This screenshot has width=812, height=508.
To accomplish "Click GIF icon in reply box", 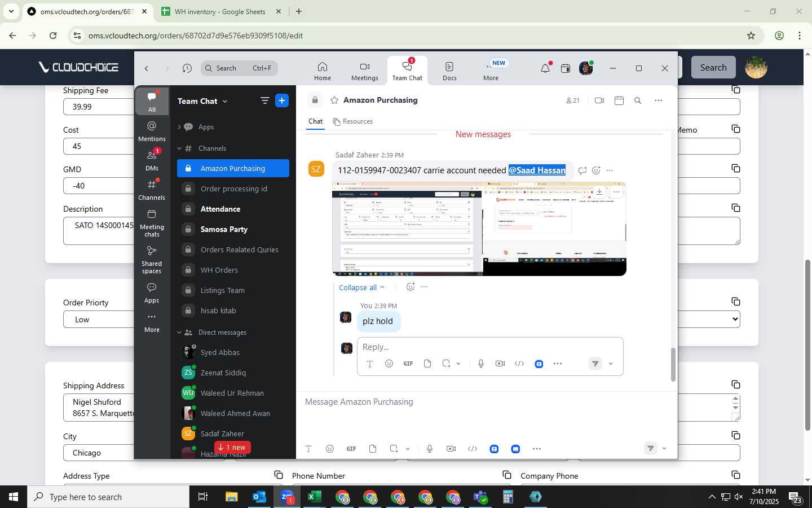I will [408, 364].
